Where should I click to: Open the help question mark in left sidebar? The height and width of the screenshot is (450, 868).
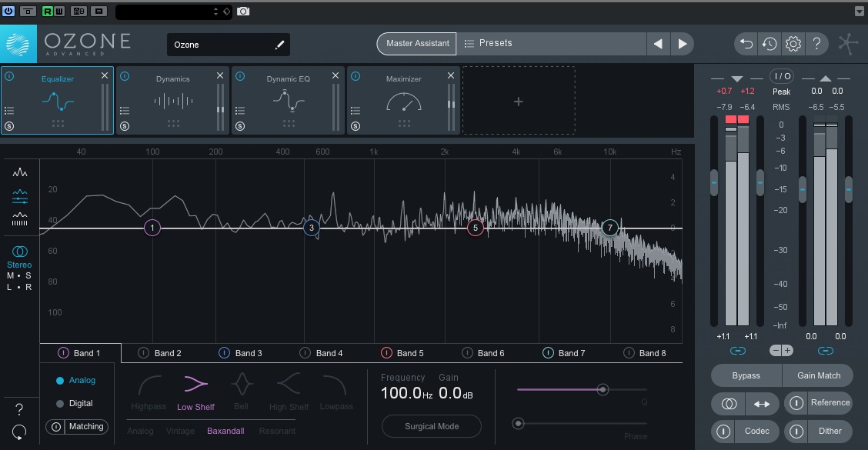click(x=19, y=409)
